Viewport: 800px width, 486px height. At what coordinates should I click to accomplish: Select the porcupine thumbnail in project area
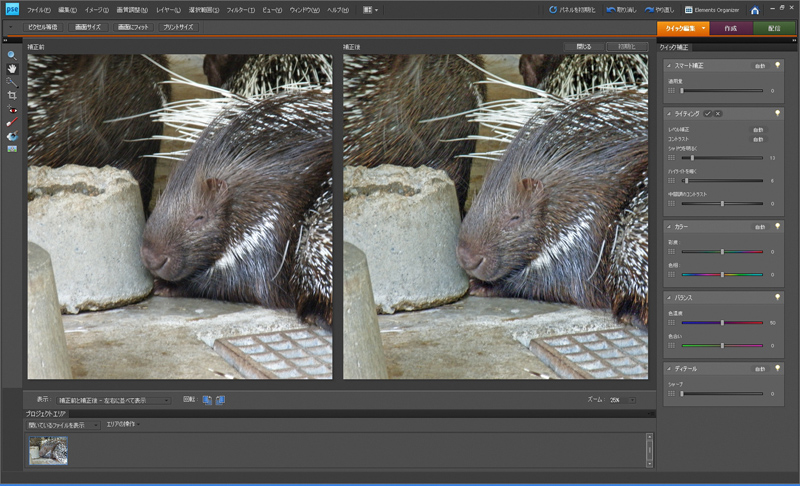pos(48,450)
